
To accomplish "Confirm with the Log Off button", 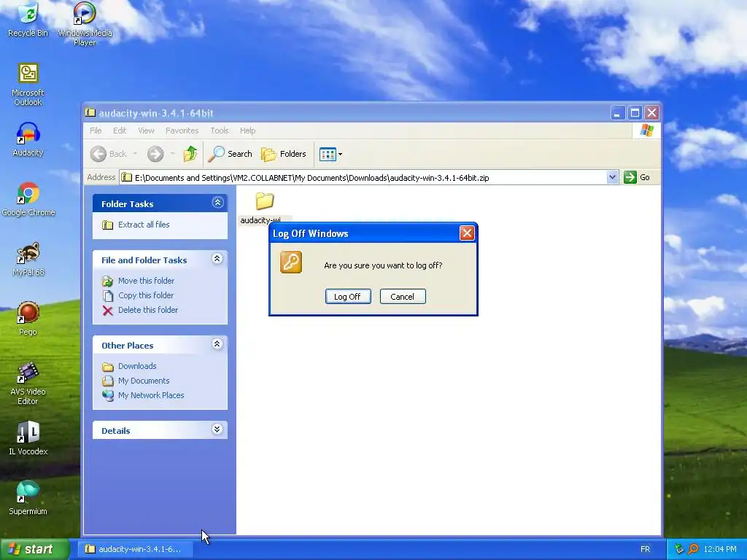I will 348,297.
